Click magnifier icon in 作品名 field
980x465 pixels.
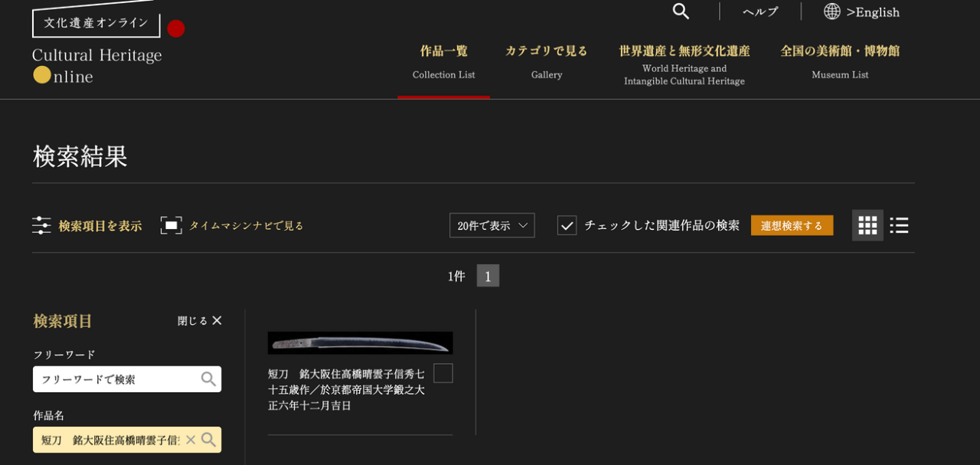click(x=208, y=440)
